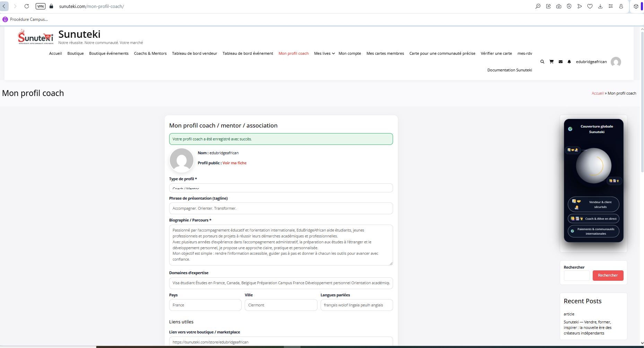Click the site search magnifier icon
644x348 pixels.
542,62
